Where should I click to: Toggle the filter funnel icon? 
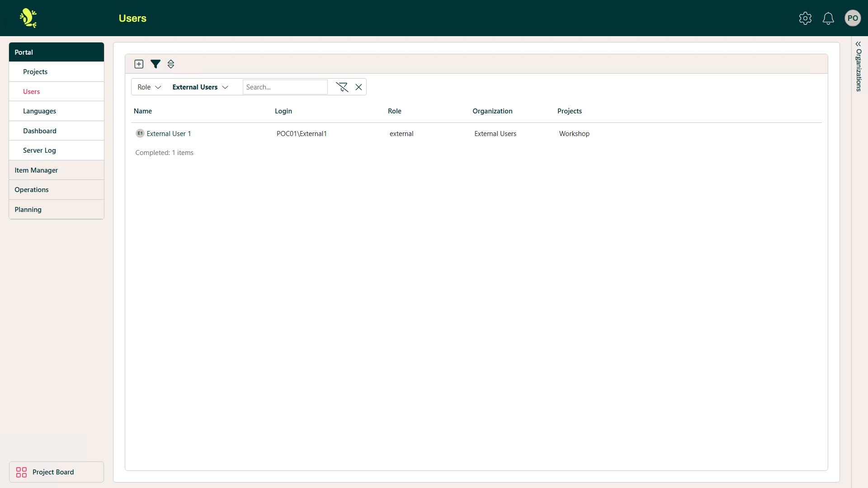coord(155,64)
